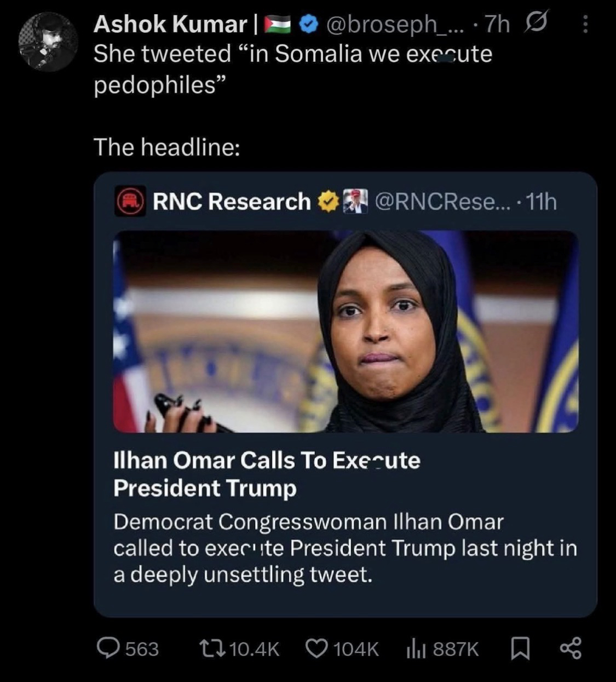Screen dimensions: 616x682
Task: View post analytics bar chart icon
Action: click(416, 649)
